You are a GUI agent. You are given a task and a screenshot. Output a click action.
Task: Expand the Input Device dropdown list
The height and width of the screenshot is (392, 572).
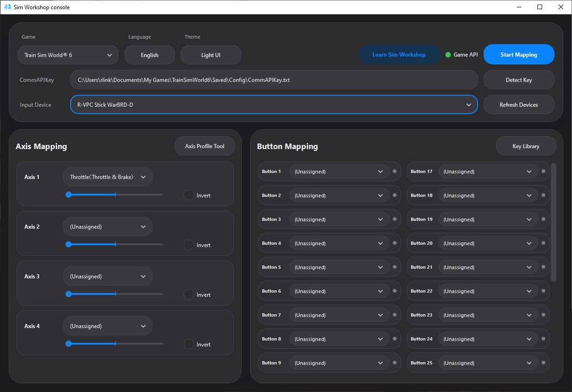point(274,105)
